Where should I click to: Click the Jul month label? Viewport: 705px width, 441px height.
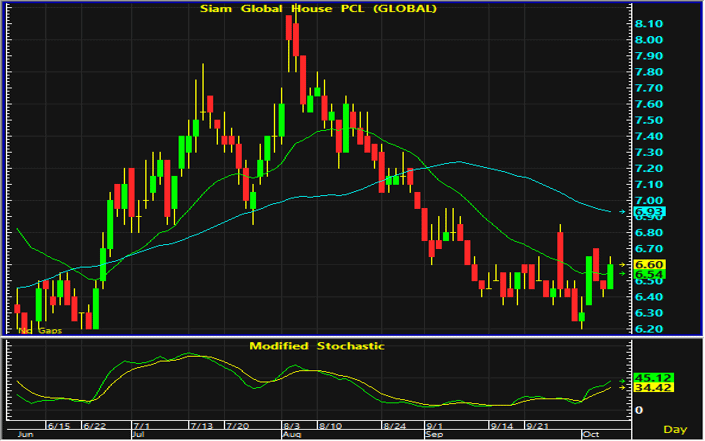tap(138, 434)
